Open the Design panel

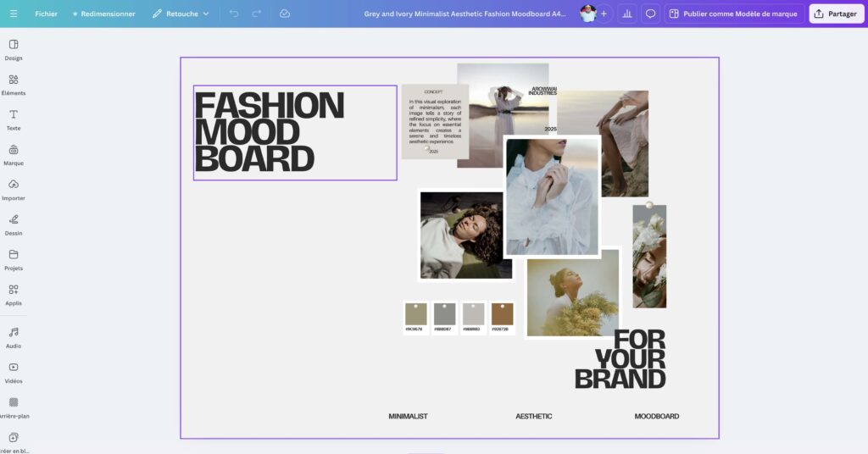point(14,49)
